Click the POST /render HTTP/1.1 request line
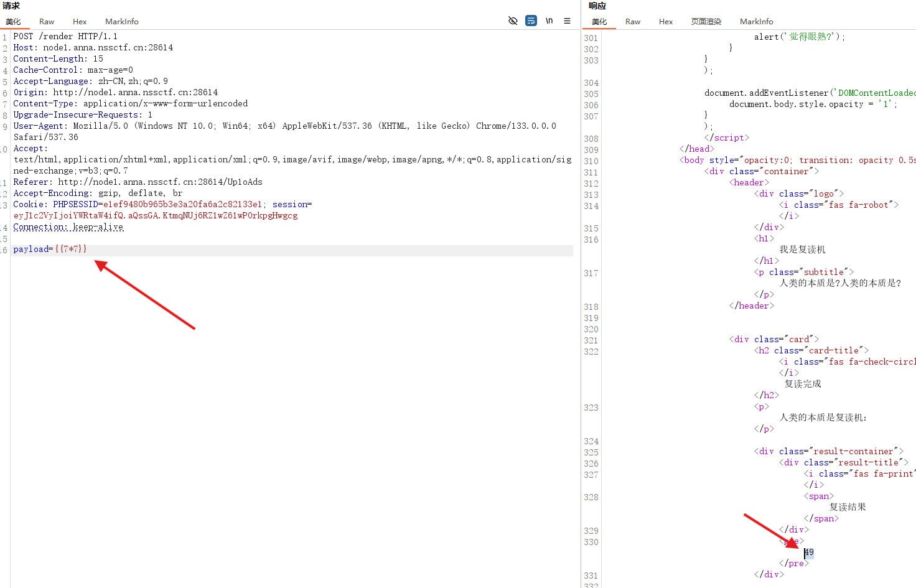Screen dimensions: 916x588 [x=65, y=36]
